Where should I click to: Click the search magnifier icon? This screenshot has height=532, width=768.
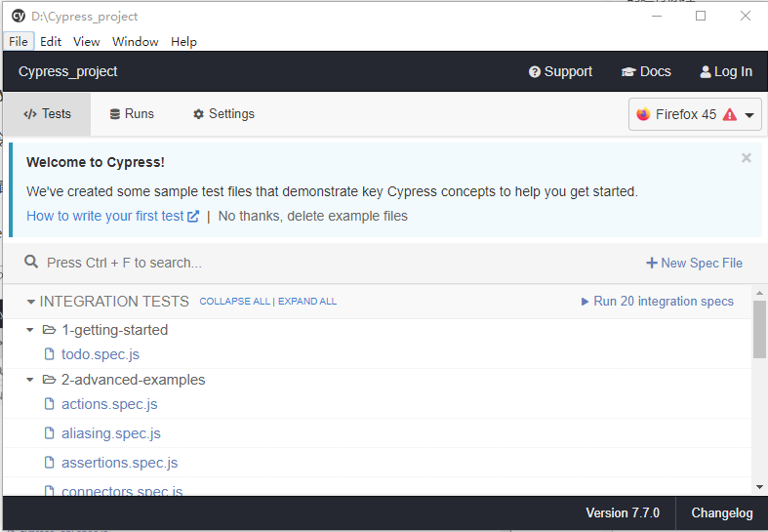[x=31, y=263]
